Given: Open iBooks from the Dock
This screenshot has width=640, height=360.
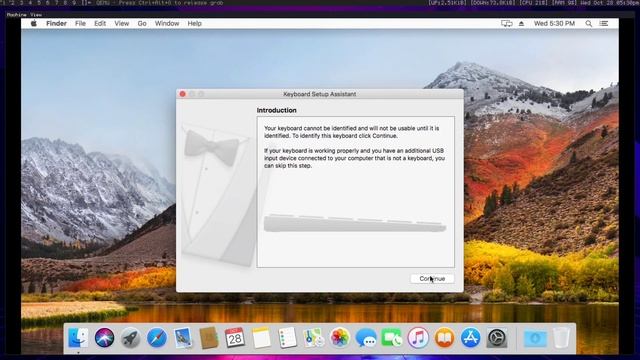Looking at the screenshot, I should point(444,338).
